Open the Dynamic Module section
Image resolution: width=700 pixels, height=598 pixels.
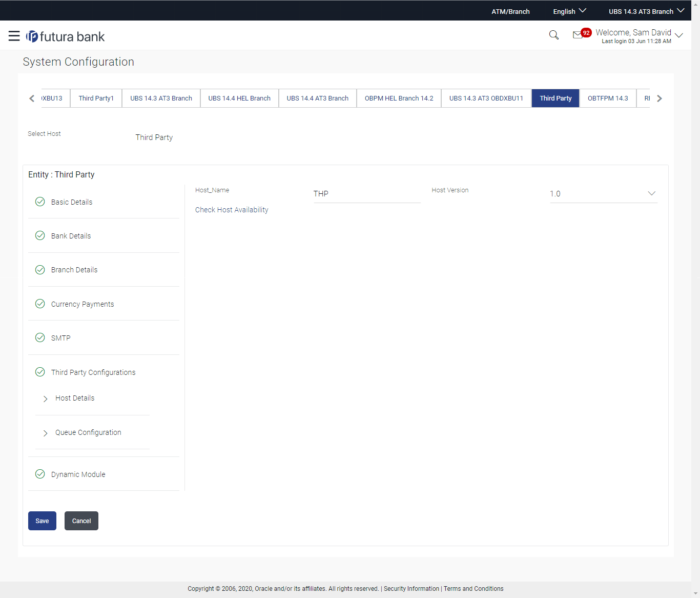pos(78,474)
